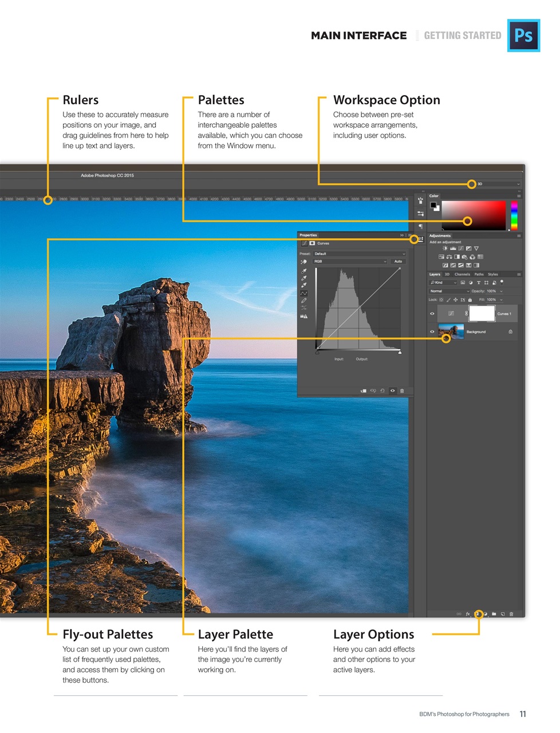The width and height of the screenshot is (560, 733).
Task: Create a new group with the folder icon
Action: [494, 614]
